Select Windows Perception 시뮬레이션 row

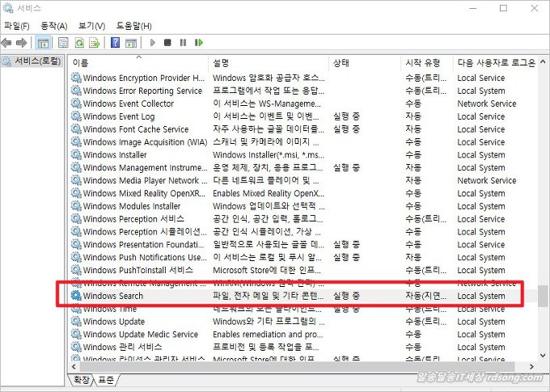coord(303,232)
